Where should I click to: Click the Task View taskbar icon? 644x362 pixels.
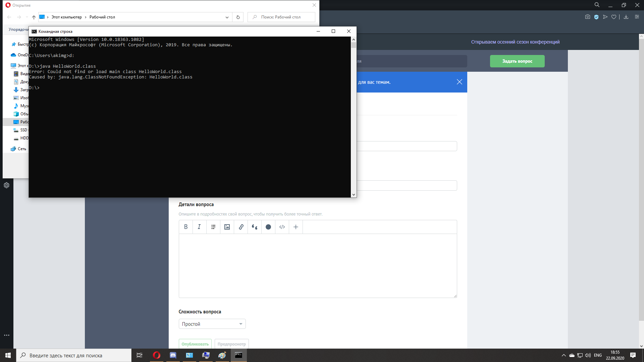coord(140,355)
